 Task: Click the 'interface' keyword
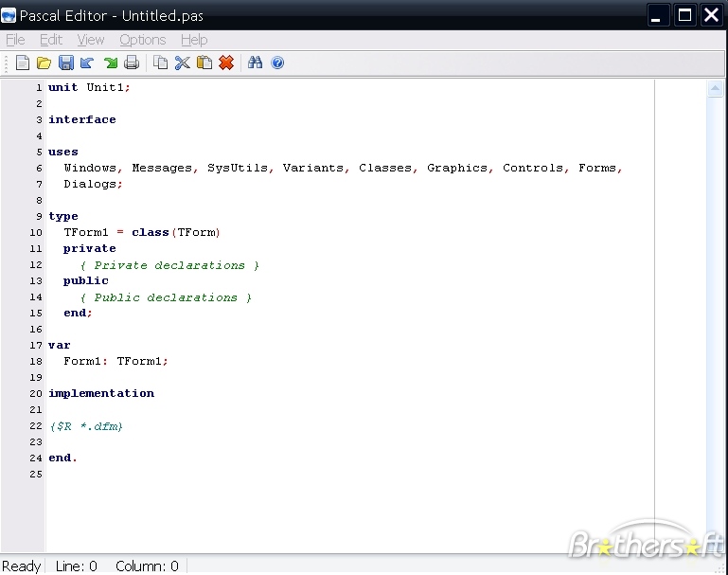[82, 119]
